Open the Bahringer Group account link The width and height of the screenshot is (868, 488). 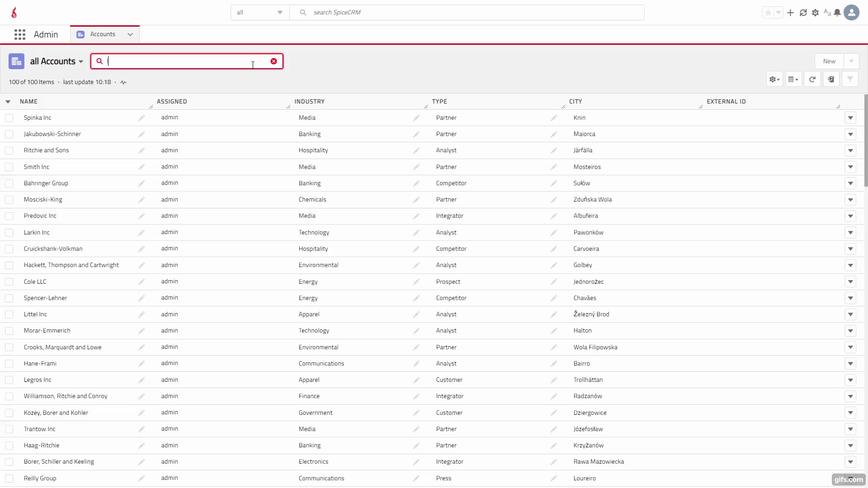click(x=46, y=183)
